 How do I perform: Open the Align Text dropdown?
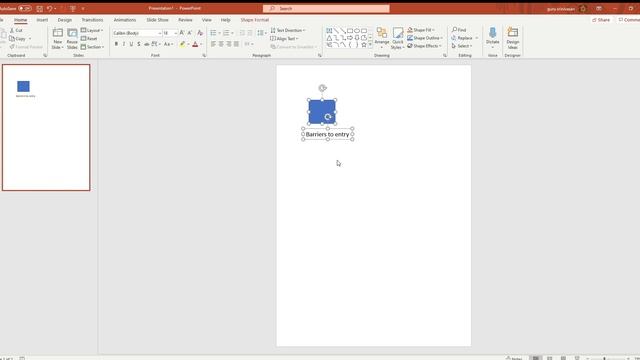284,39
